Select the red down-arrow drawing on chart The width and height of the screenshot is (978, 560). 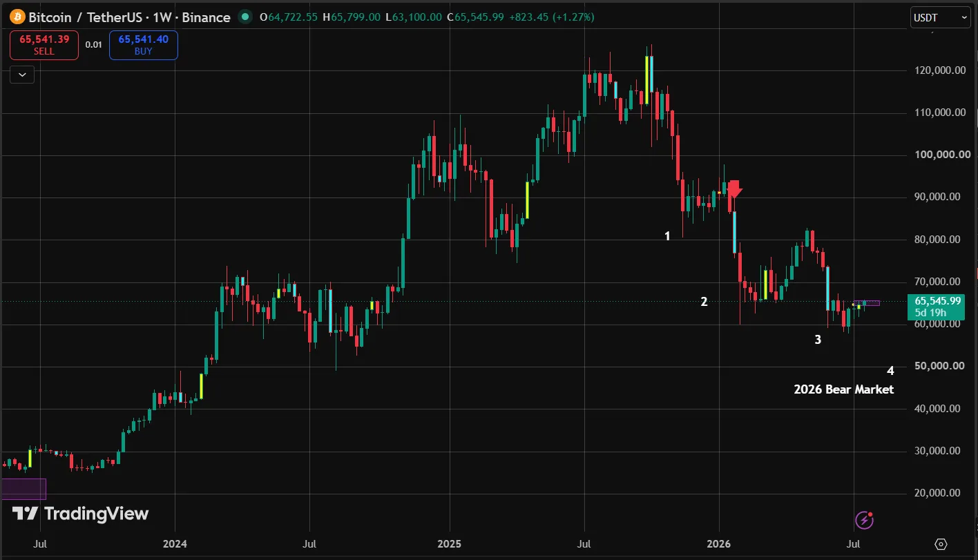(x=733, y=189)
